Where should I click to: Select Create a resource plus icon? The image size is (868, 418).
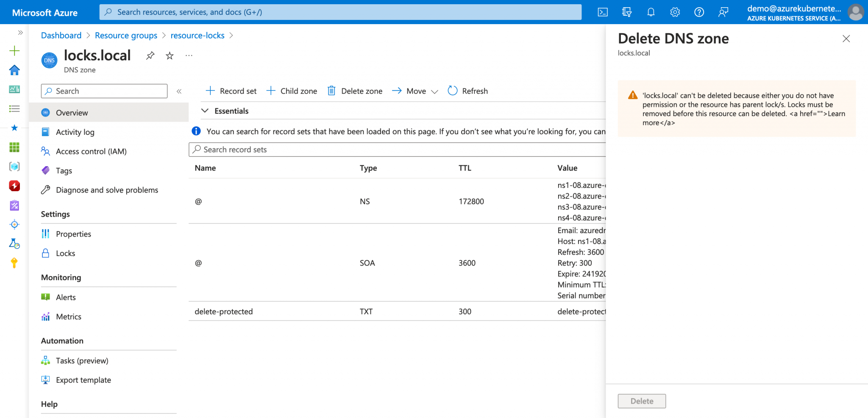click(x=14, y=50)
